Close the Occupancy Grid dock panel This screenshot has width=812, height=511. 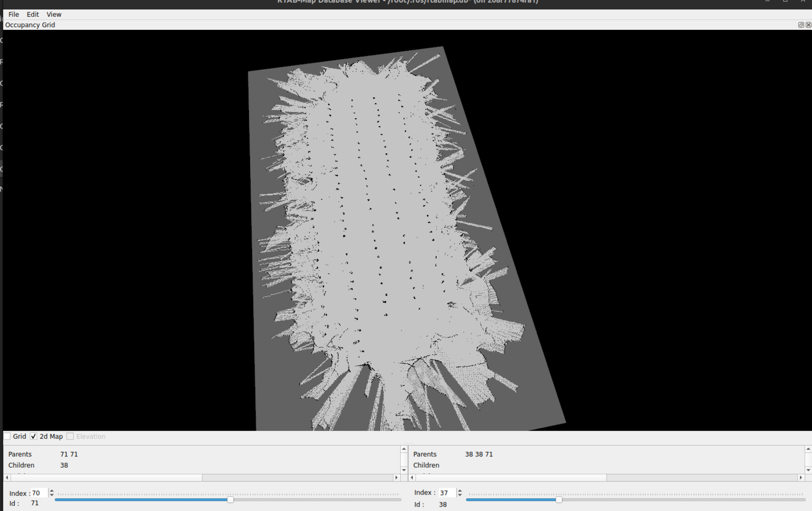point(808,25)
